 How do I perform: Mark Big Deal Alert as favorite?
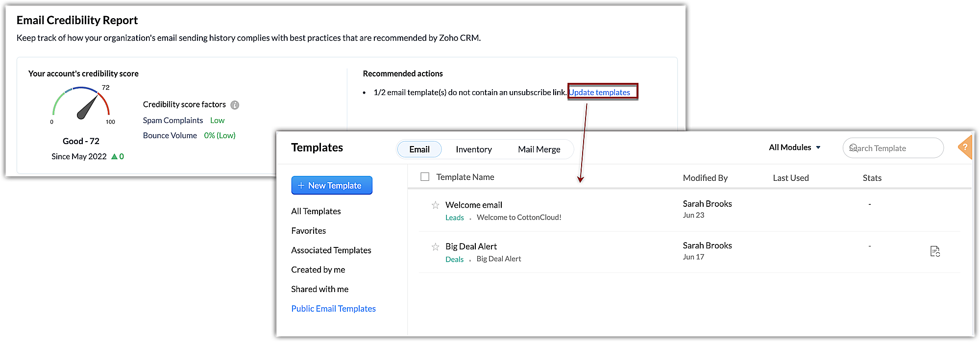coord(435,247)
